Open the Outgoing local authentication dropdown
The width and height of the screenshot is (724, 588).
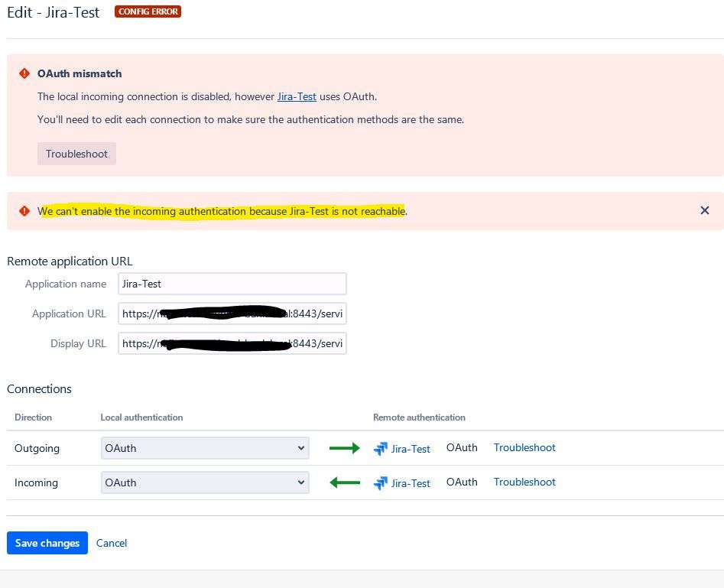(x=205, y=448)
